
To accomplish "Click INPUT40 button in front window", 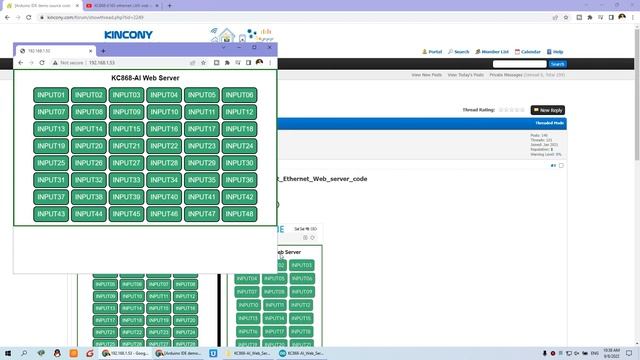I will click(x=164, y=197).
